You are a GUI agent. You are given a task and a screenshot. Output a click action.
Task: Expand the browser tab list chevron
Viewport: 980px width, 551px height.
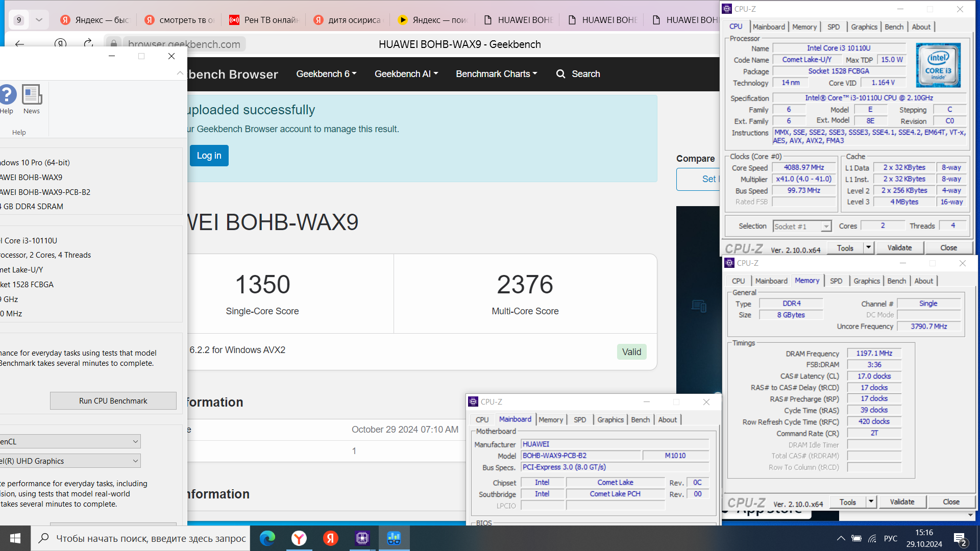pyautogui.click(x=39, y=20)
